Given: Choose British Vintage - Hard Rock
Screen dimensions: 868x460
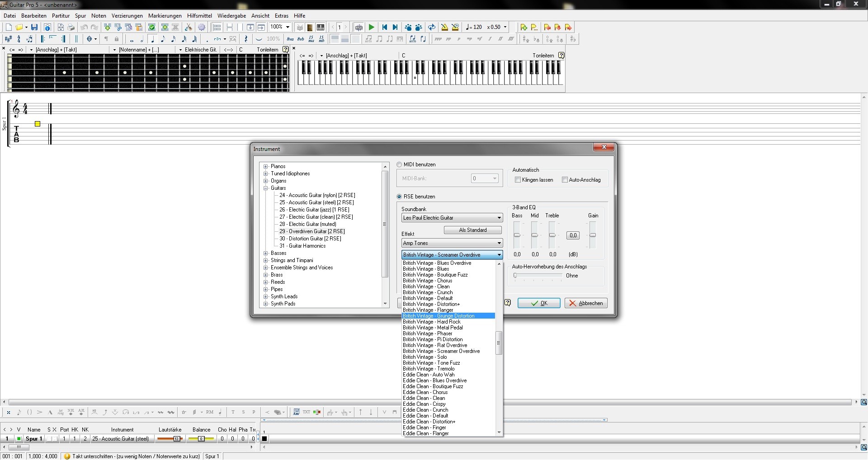Looking at the screenshot, I should pos(448,322).
